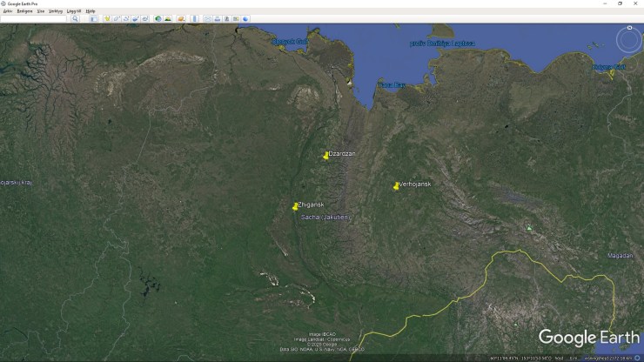This screenshot has height=362, width=644.
Task: Click the Print icon in toolbar
Action: tap(217, 18)
